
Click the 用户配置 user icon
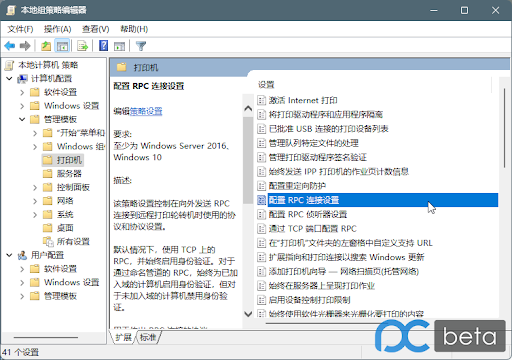[x=22, y=255]
